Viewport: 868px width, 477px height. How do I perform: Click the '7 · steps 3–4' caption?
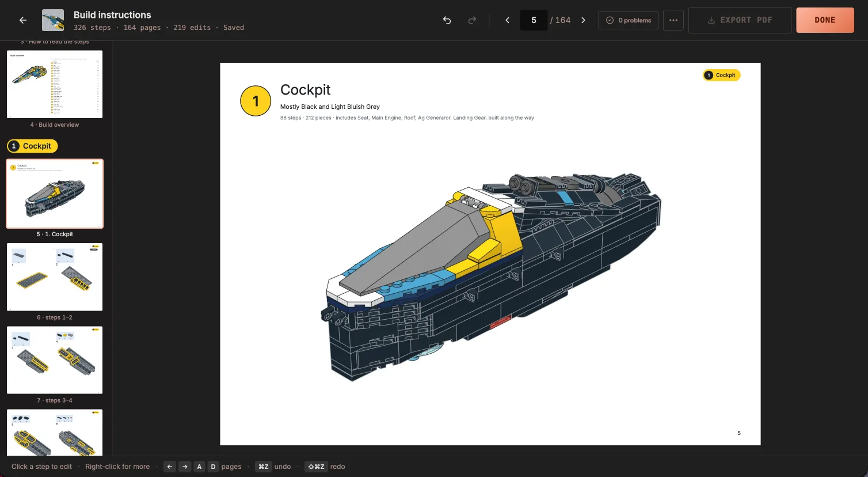click(55, 400)
